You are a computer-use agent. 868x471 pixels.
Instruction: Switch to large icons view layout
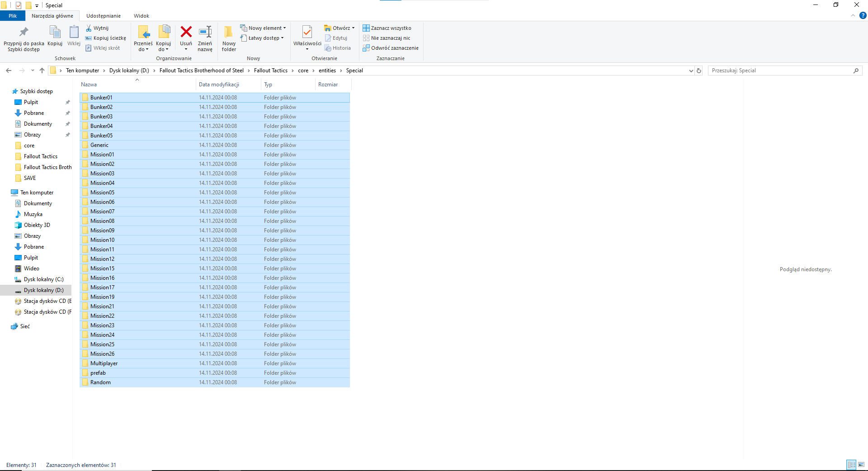[861, 465]
